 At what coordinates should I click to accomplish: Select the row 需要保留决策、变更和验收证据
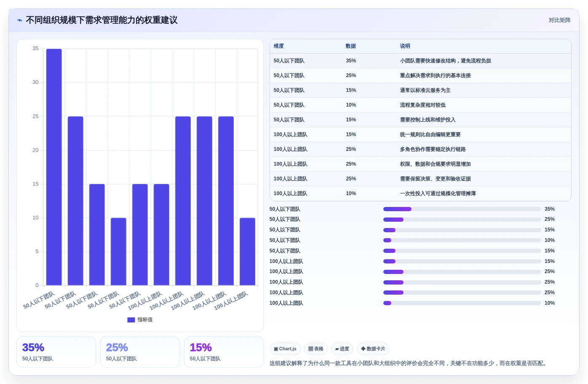(420, 179)
